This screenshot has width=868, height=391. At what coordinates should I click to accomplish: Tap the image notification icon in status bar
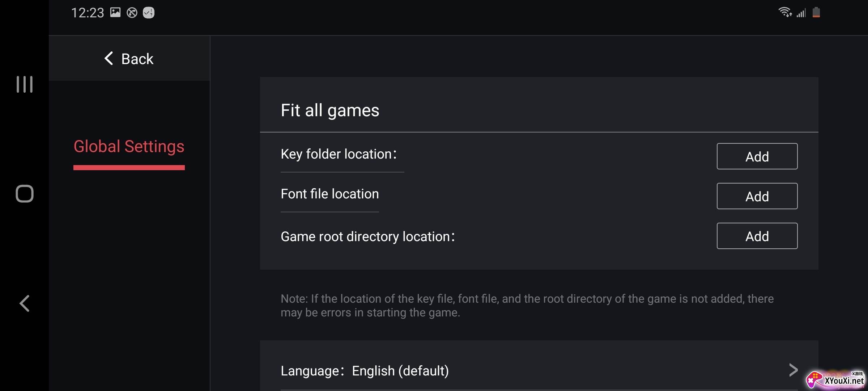pos(115,13)
